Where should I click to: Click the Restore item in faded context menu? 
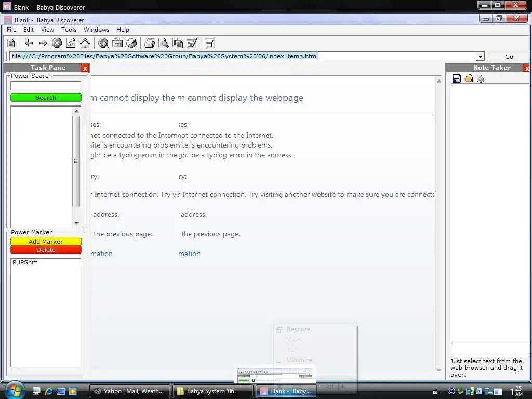298,329
